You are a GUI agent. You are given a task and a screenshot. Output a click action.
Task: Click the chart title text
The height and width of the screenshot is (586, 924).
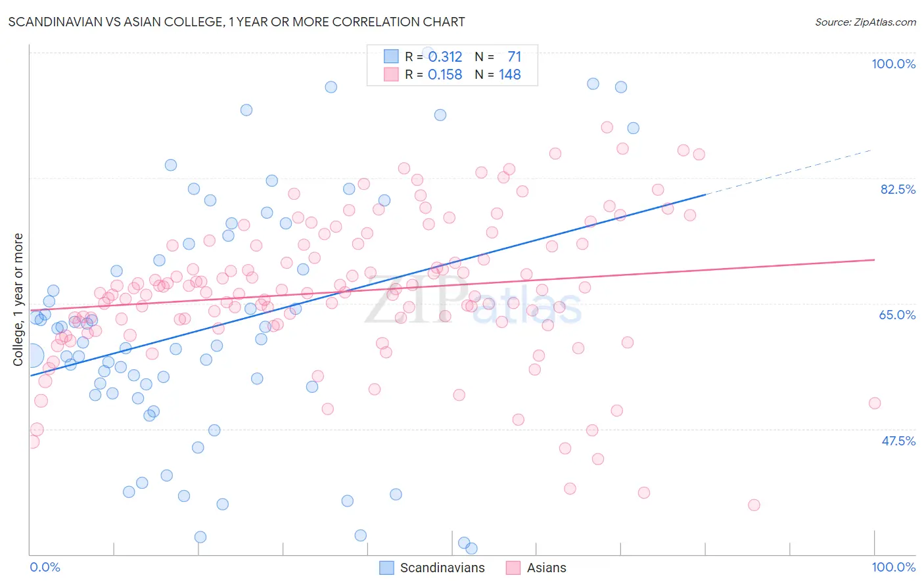click(x=237, y=22)
